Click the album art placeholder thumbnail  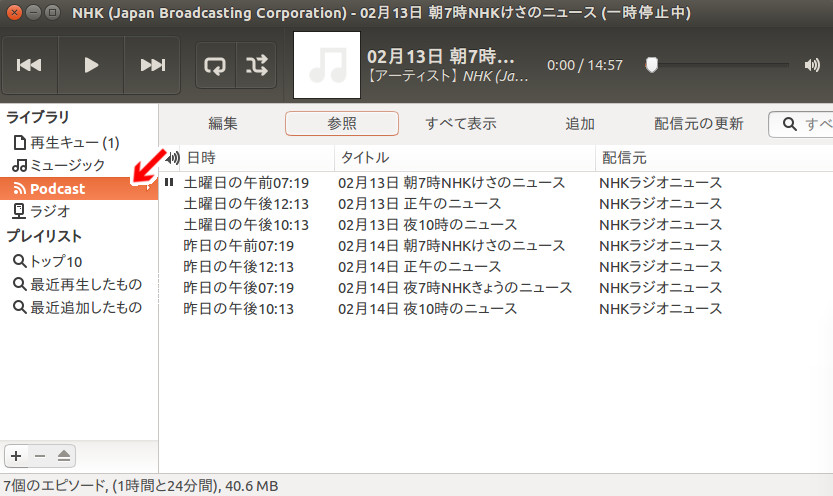[x=327, y=65]
